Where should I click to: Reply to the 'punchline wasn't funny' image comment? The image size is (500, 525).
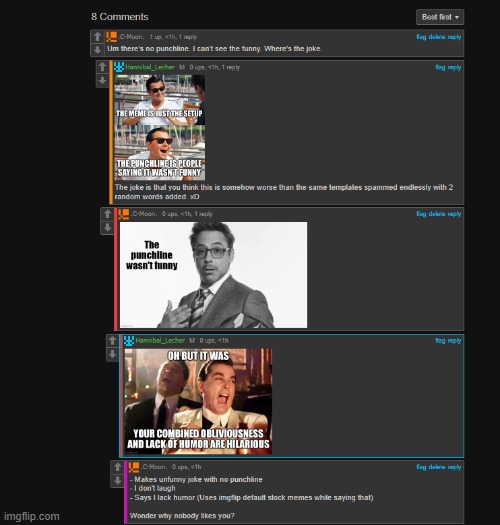pos(454,214)
